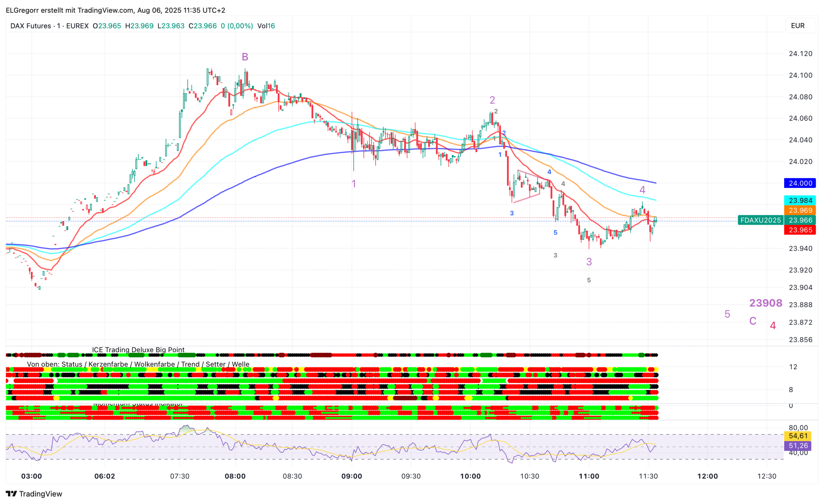Click the purple 51,26 RSI value label
Image resolution: width=824 pixels, height=504 pixels.
pos(798,446)
